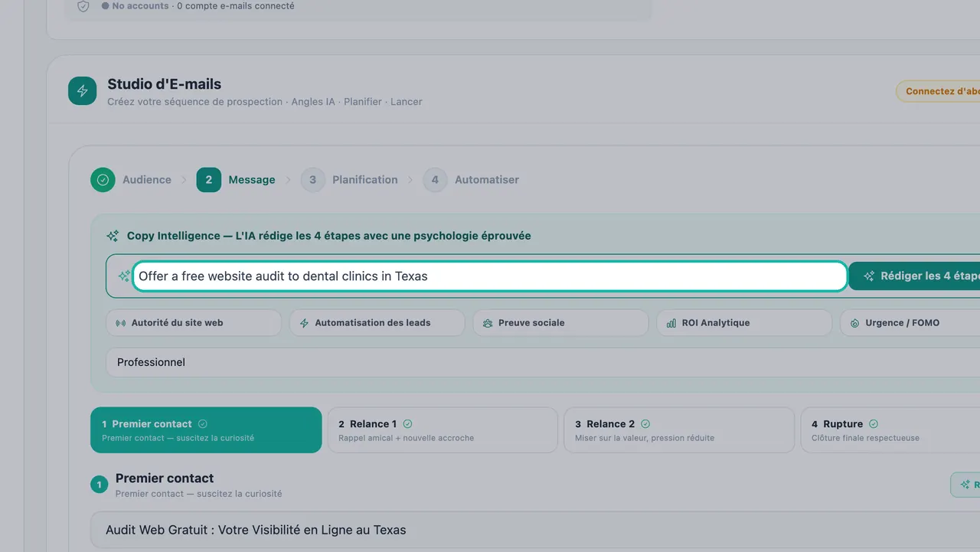Choose the Urgence / FOMO angle
Screen dimensions: 980x552
(910, 323)
